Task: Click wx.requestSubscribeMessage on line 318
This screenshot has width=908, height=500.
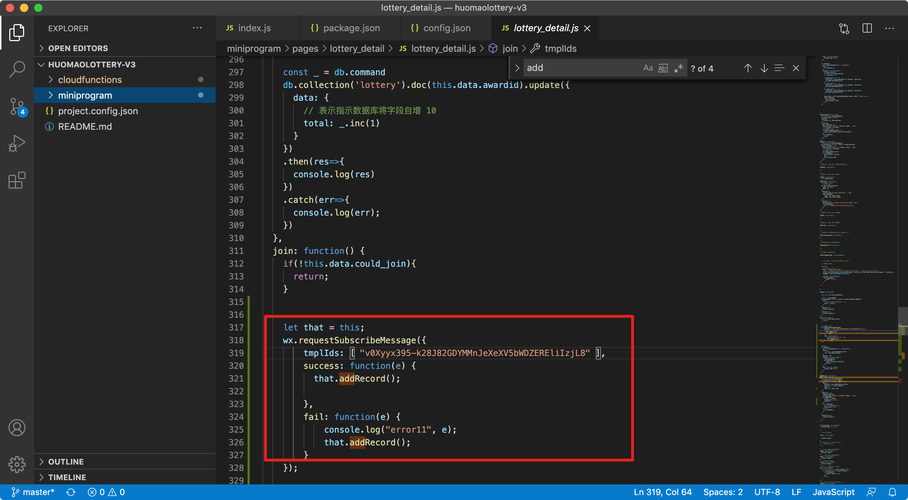Action: [x=349, y=340]
